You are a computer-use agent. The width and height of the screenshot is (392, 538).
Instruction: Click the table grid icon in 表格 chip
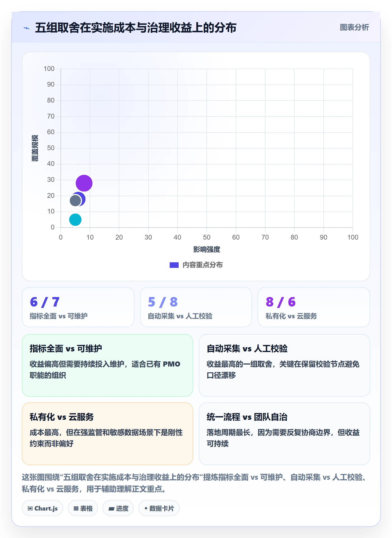click(x=76, y=509)
